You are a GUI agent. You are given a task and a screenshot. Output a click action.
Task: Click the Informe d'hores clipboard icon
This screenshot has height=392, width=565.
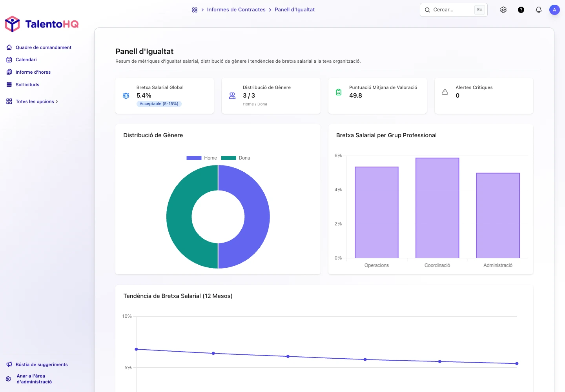[9, 72]
